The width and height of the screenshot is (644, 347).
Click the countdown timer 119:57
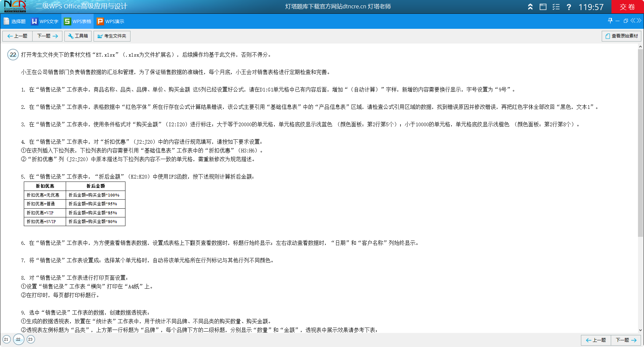(x=591, y=7)
